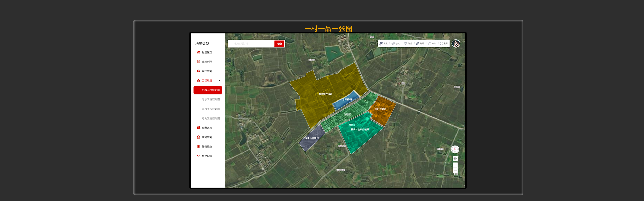The height and width of the screenshot is (201, 644).
Task: Collapse the 工程规划 submenu chevron
Action: pyautogui.click(x=220, y=81)
